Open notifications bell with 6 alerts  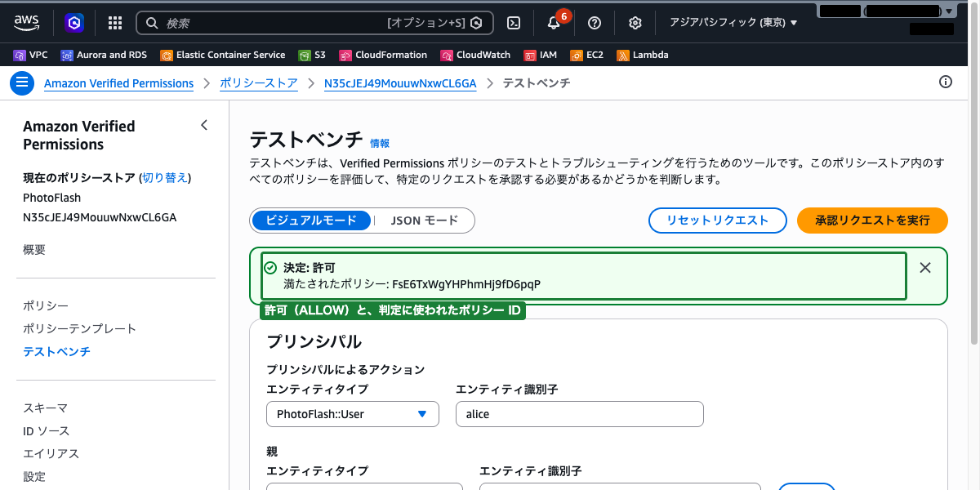pyautogui.click(x=554, y=23)
